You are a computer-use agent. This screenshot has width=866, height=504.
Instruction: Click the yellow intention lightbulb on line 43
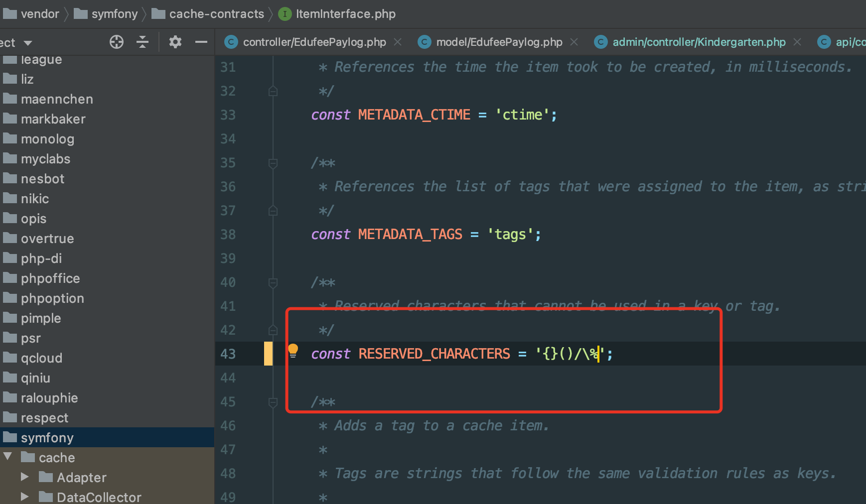(293, 350)
